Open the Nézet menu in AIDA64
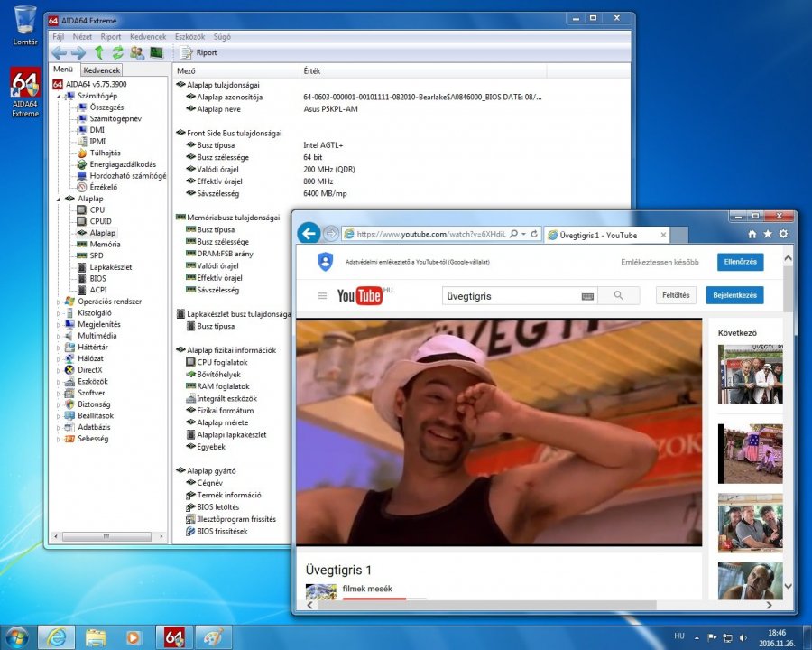This screenshot has width=812, height=650. click(82, 37)
